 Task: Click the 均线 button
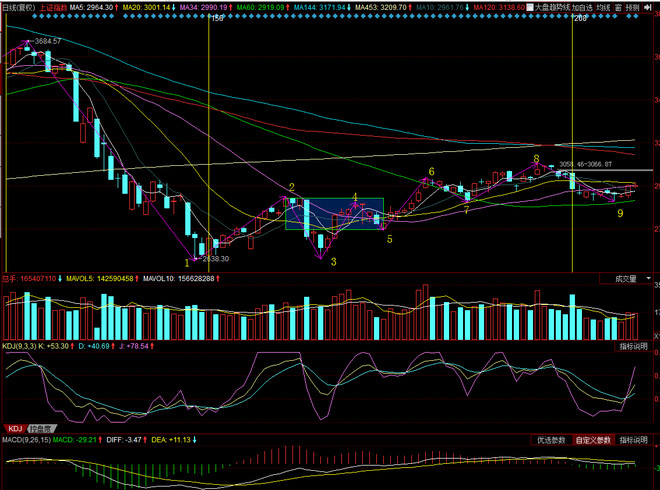(x=603, y=7)
